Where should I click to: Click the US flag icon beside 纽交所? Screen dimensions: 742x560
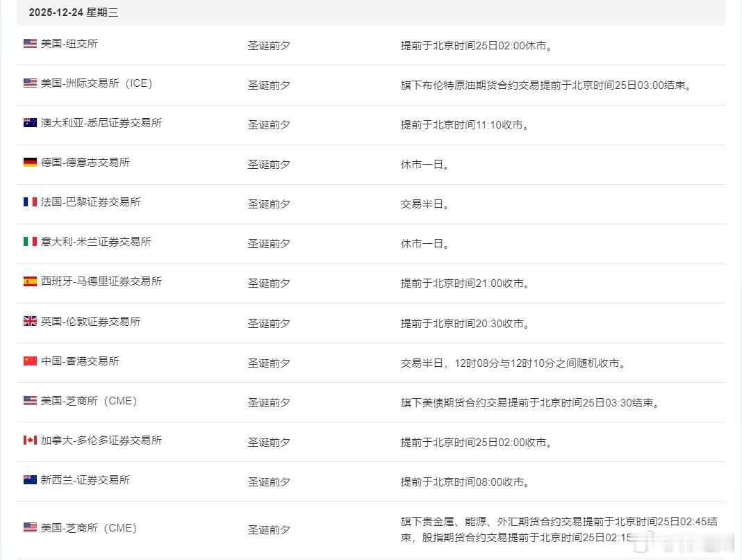(x=28, y=42)
